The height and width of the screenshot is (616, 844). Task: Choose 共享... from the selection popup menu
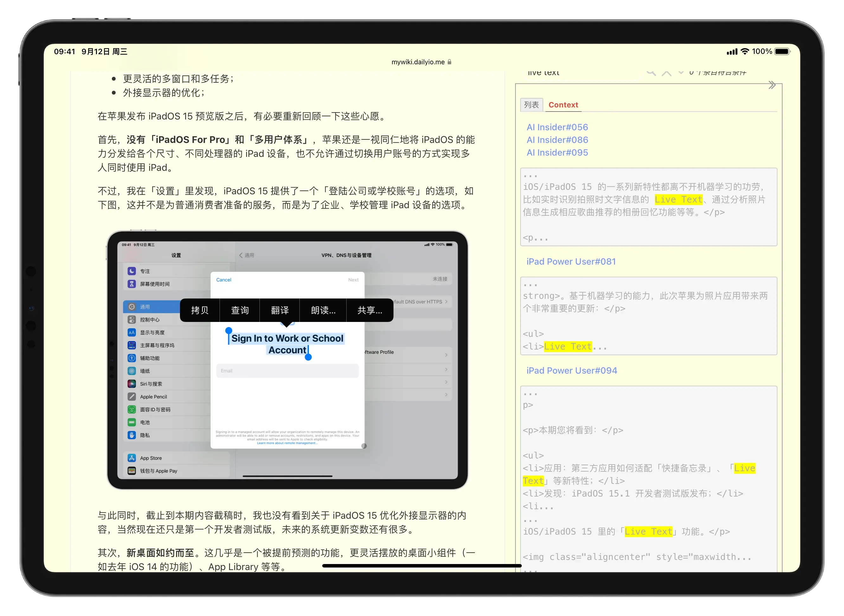370,310
